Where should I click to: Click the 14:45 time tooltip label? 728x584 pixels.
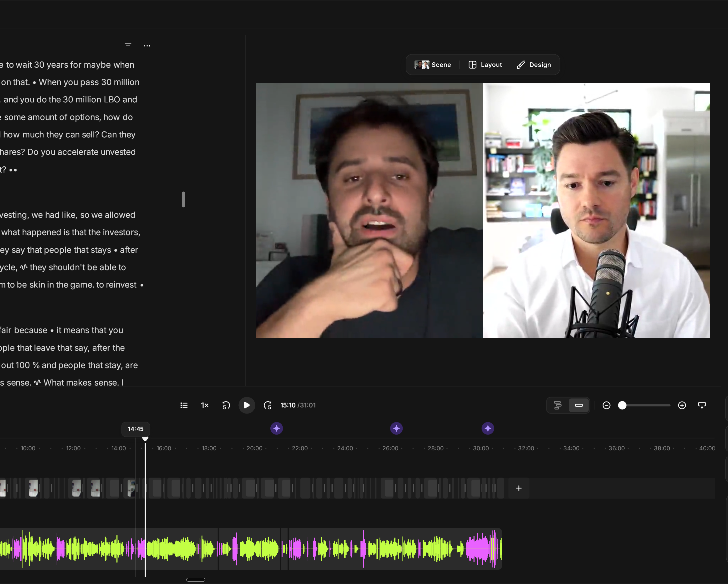click(136, 429)
